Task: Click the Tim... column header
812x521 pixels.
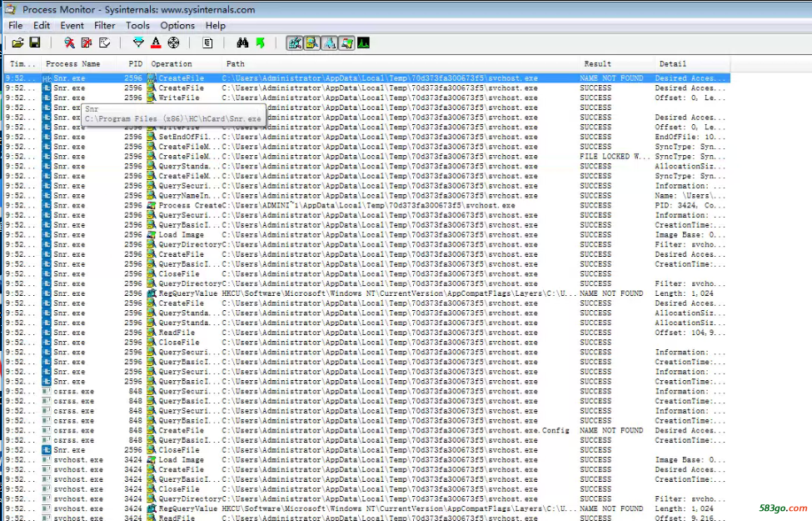Action: (x=22, y=63)
